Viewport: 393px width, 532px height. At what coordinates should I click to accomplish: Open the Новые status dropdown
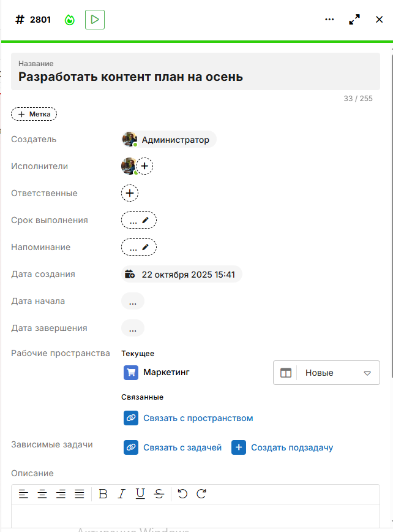coord(326,373)
